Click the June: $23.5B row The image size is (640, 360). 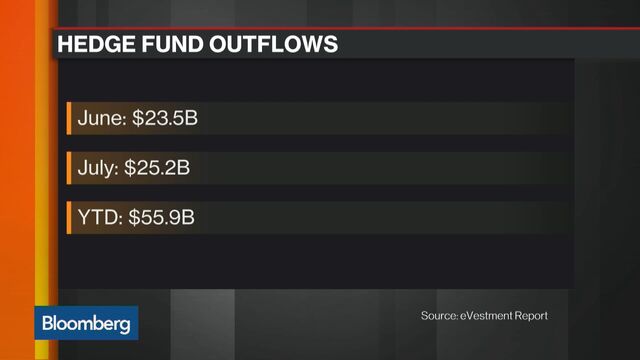(x=318, y=118)
